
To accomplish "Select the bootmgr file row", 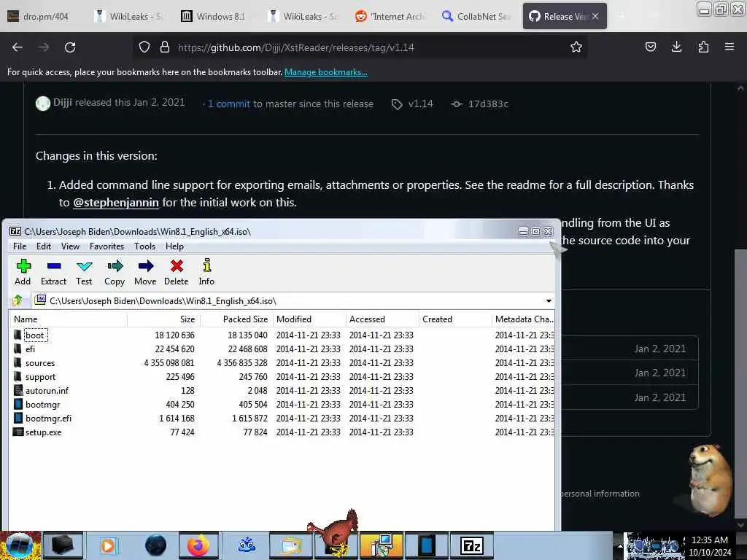I will click(282, 404).
